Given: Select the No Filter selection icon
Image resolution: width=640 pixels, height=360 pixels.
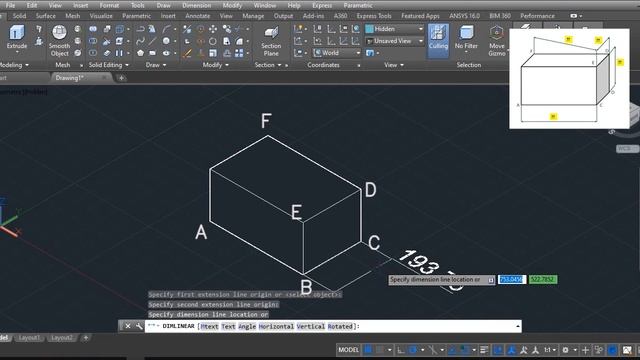Looking at the screenshot, I should pyautogui.click(x=466, y=37).
